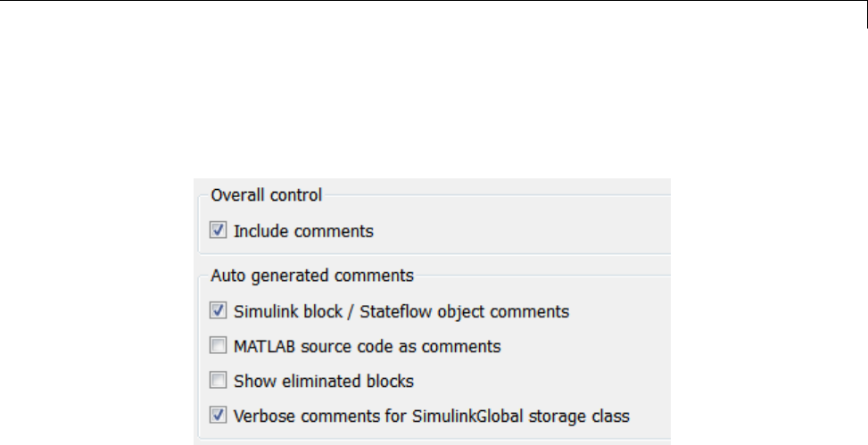Click the word 'Simulink' in the second option
868x445 pixels.
point(264,312)
